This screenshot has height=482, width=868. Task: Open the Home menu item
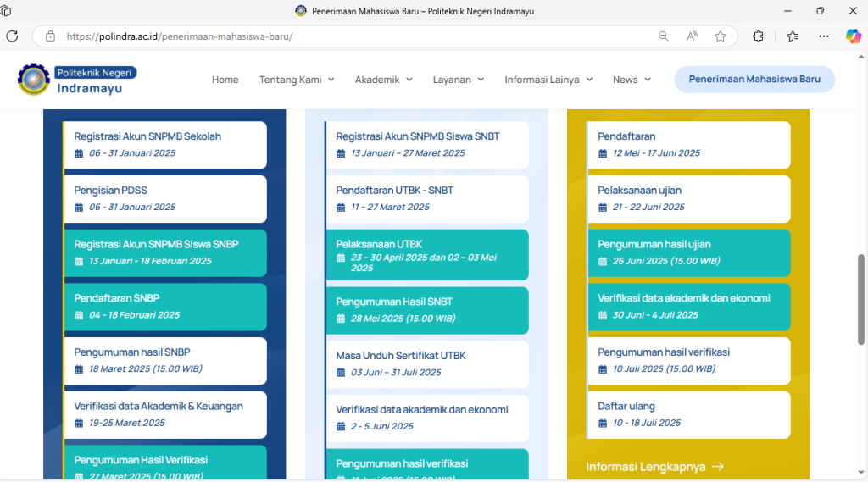tap(225, 80)
